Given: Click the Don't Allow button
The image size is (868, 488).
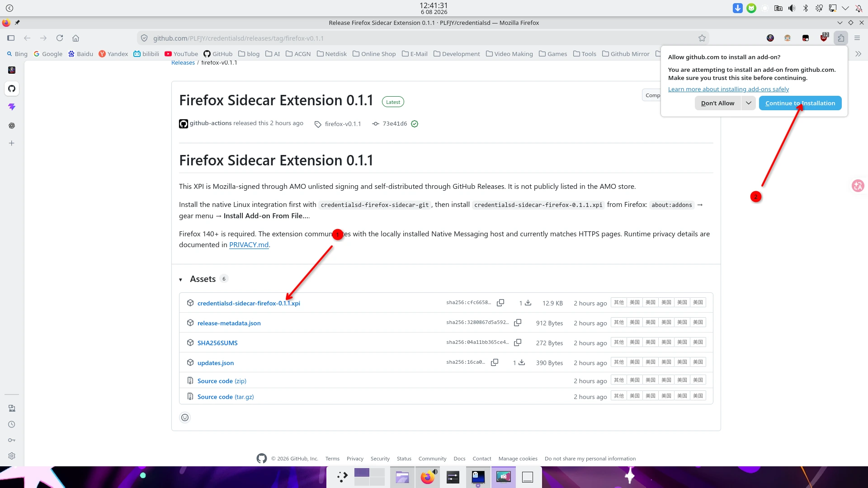Looking at the screenshot, I should tap(717, 103).
